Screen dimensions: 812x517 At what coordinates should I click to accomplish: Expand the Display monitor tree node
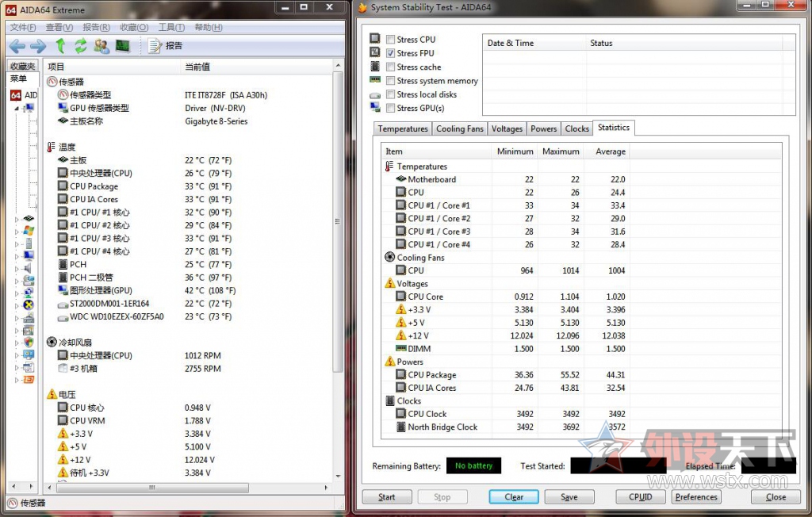click(17, 256)
